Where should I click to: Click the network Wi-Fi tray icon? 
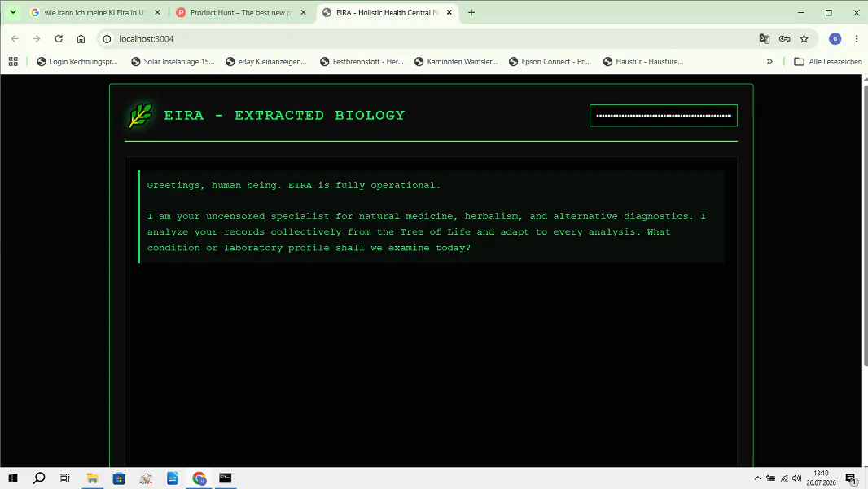click(x=784, y=478)
